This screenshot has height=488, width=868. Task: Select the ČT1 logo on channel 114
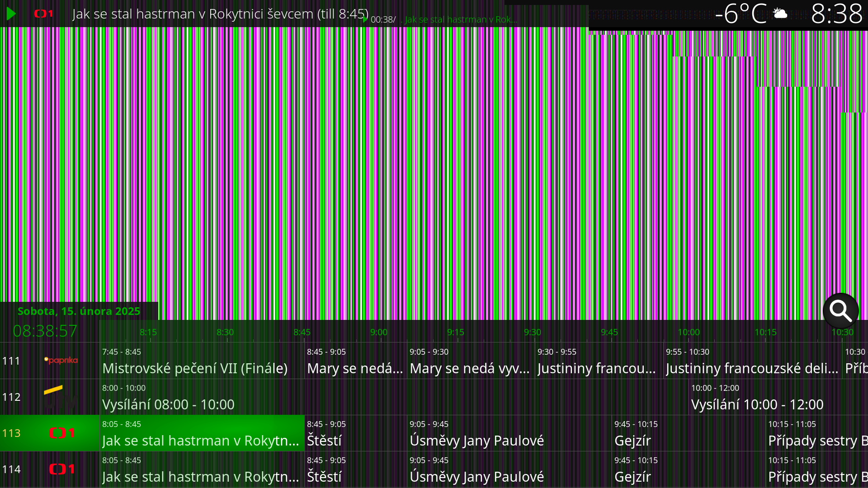point(62,469)
